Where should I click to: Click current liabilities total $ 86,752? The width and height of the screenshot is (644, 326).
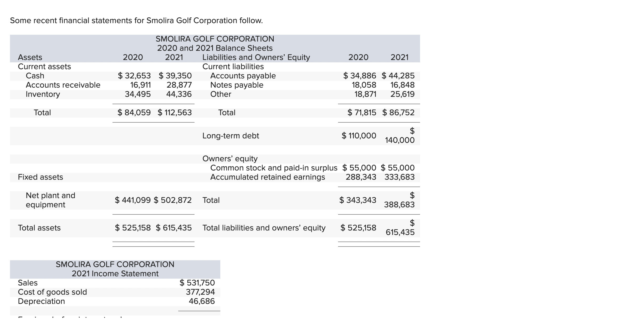(398, 113)
